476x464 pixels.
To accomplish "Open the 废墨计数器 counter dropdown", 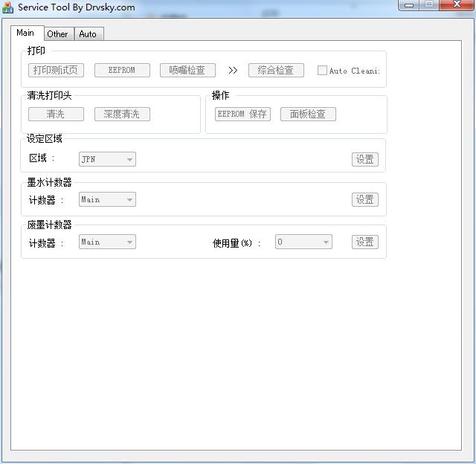I will (x=107, y=242).
